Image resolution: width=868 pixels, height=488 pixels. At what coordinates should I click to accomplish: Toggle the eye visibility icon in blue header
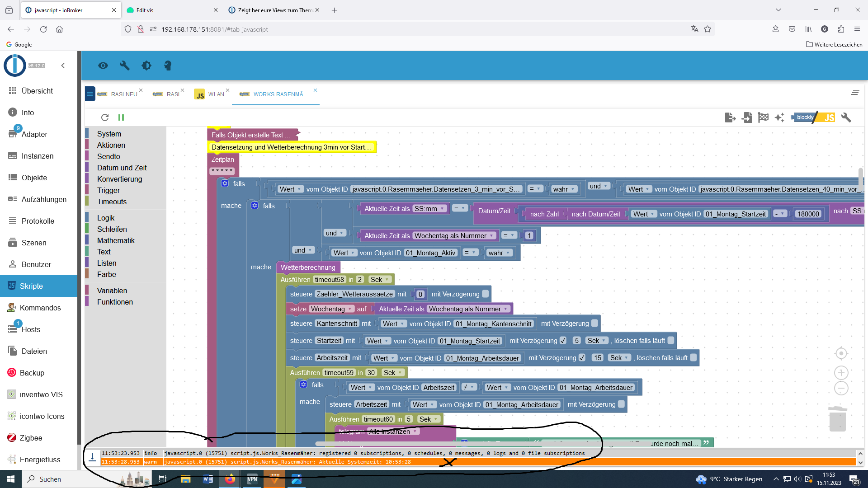[x=103, y=66]
